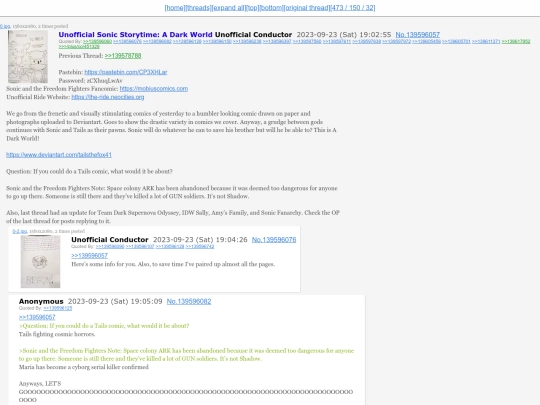This screenshot has height=405, width=540.
Task: Click the line "Tails fighting cosmic horrors."
Action: tap(57, 334)
